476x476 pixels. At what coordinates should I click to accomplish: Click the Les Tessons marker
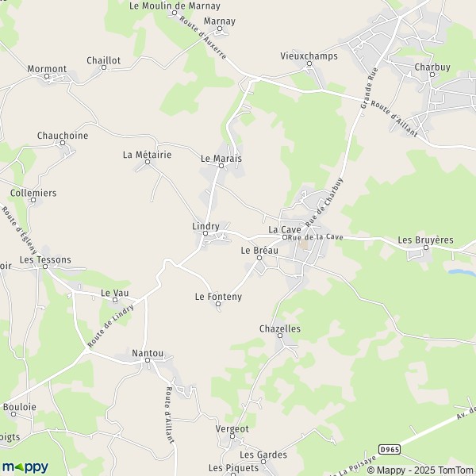[45, 267]
